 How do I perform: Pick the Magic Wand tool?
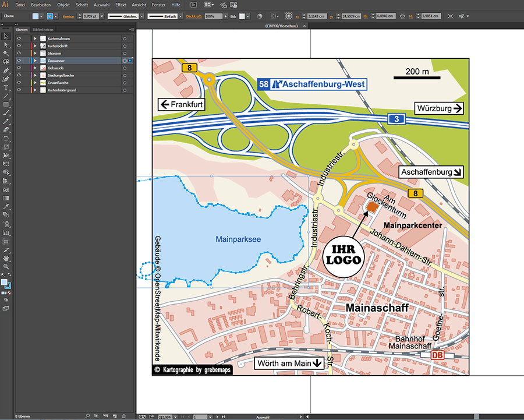click(x=6, y=53)
